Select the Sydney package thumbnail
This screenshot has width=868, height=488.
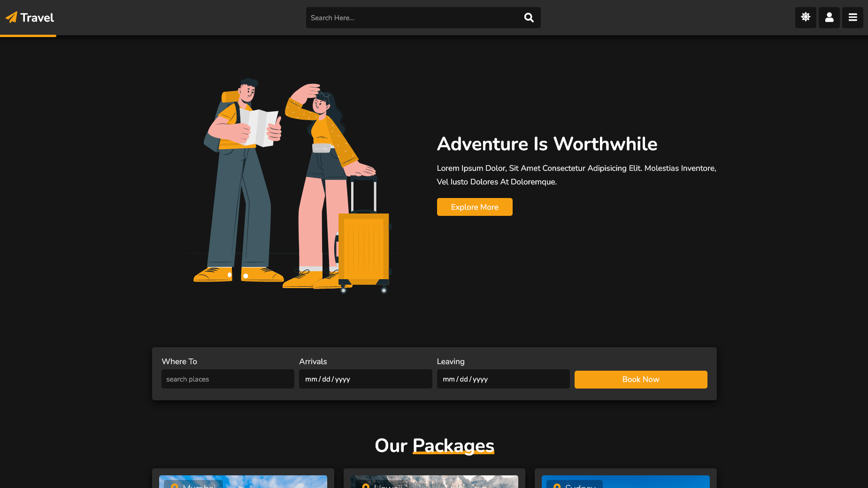pos(625,482)
